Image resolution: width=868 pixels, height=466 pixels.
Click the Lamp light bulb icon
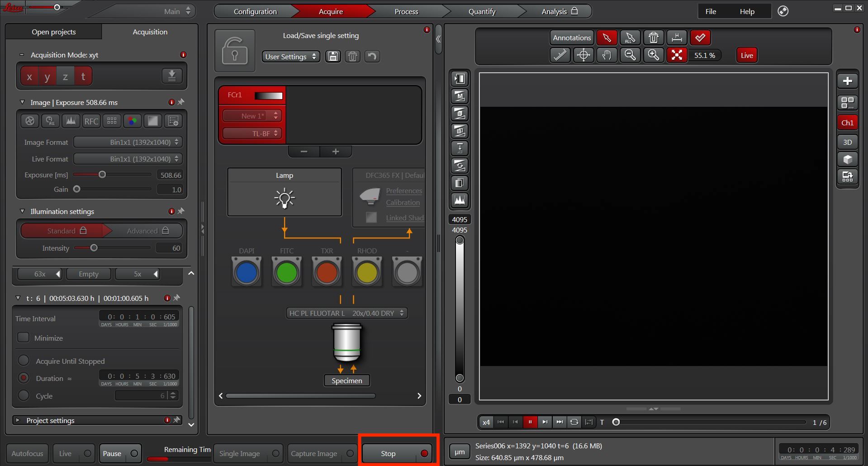tap(285, 198)
